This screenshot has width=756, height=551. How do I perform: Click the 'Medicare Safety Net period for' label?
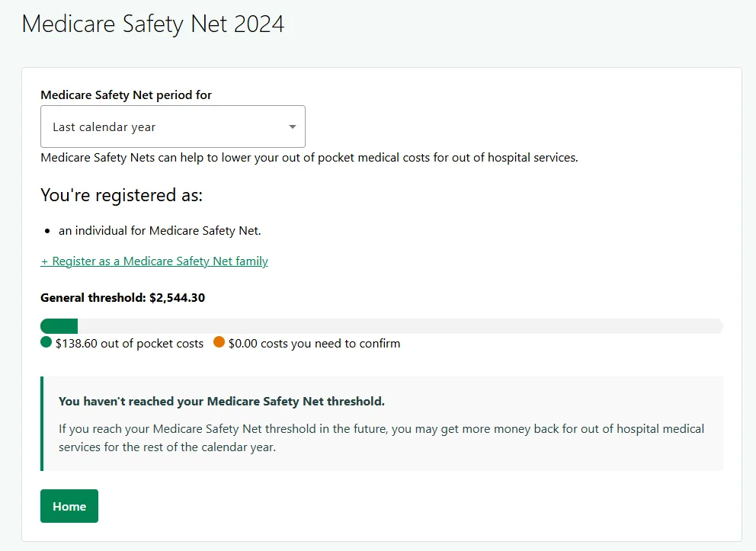126,95
